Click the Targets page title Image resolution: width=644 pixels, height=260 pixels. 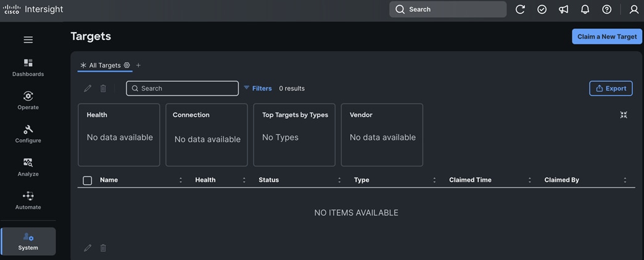(91, 36)
